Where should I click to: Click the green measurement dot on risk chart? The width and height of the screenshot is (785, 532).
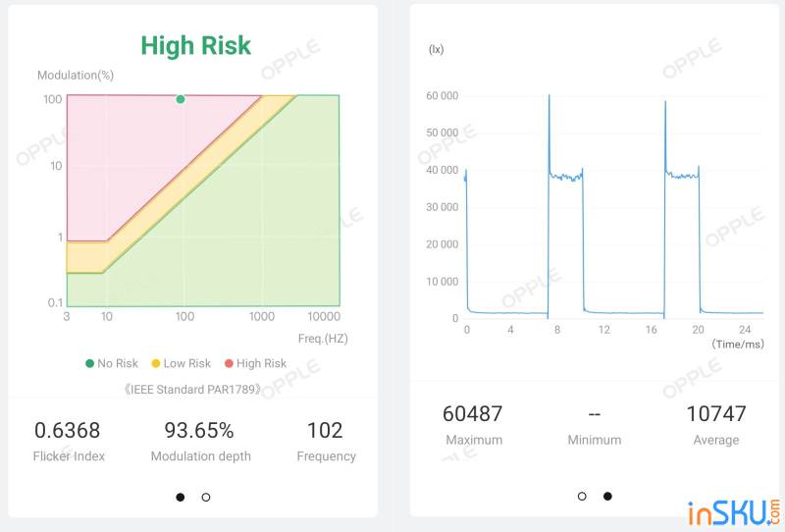click(x=181, y=99)
